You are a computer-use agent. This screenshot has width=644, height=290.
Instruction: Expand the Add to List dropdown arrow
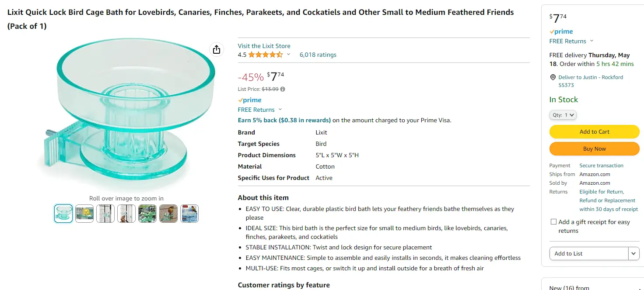(x=633, y=253)
